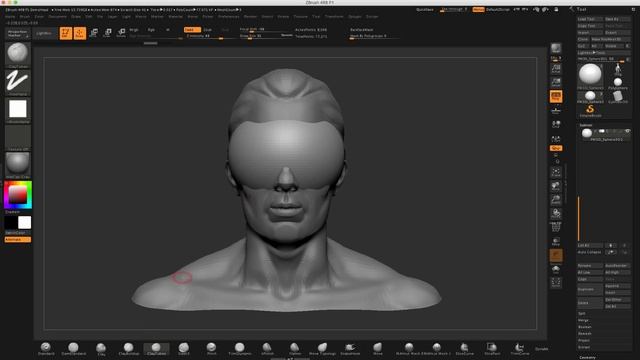The height and width of the screenshot is (360, 640).
Task: Click the Duplicate subtool button
Action: coord(590,289)
